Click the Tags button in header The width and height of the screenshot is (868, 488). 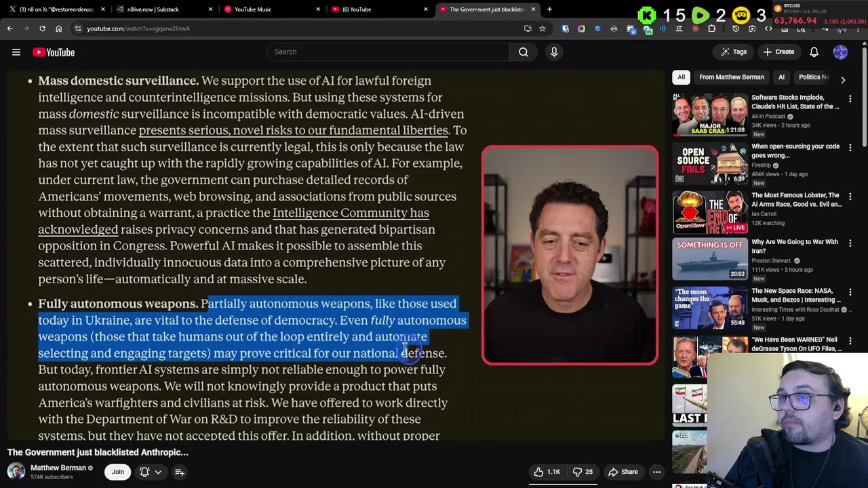[x=734, y=52]
